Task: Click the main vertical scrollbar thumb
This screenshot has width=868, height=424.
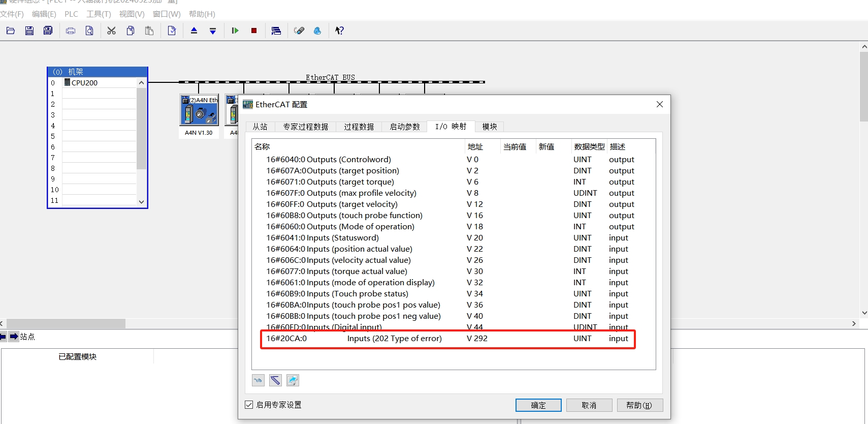Action: (x=864, y=86)
